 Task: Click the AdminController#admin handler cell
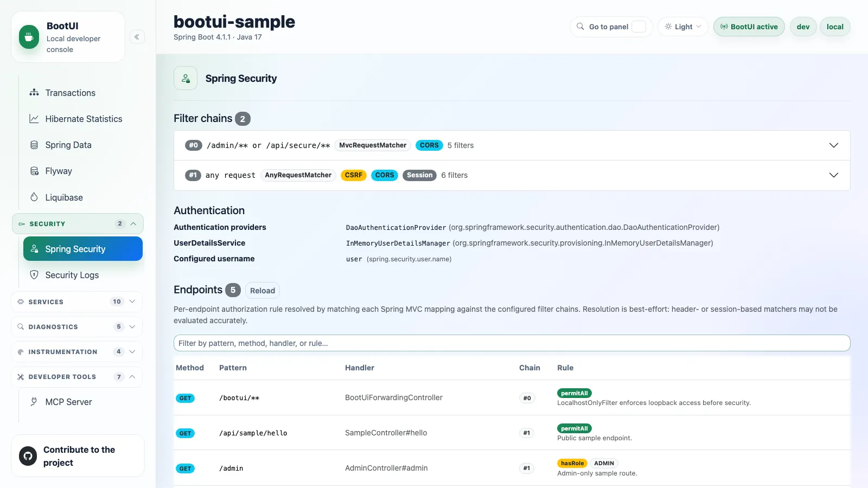coord(386,468)
